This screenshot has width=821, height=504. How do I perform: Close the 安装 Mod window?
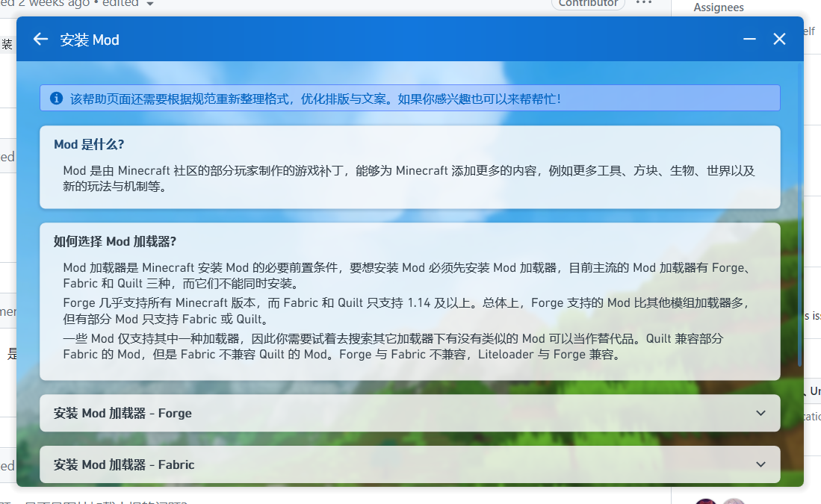tap(779, 40)
